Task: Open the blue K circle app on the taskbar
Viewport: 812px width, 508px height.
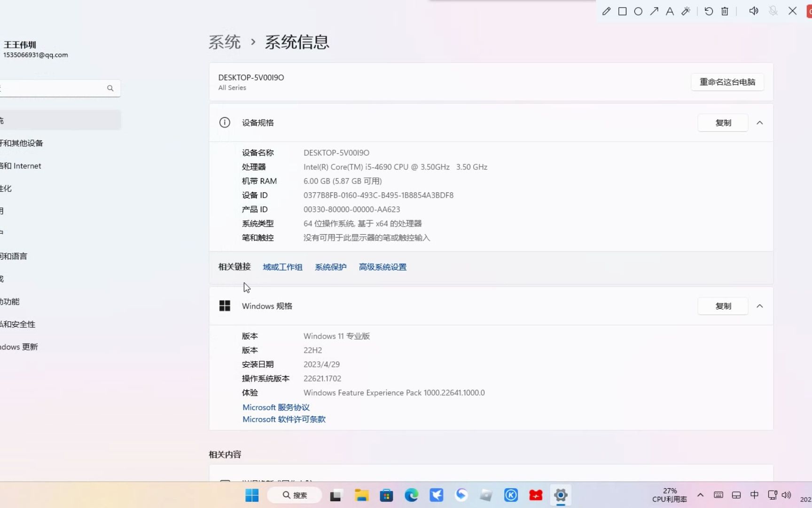Action: pos(511,495)
